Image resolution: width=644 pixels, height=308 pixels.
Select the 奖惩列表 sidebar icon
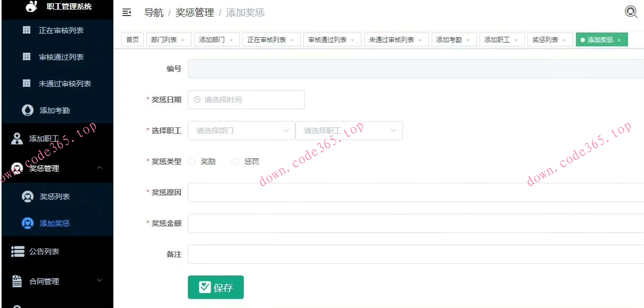tap(28, 196)
